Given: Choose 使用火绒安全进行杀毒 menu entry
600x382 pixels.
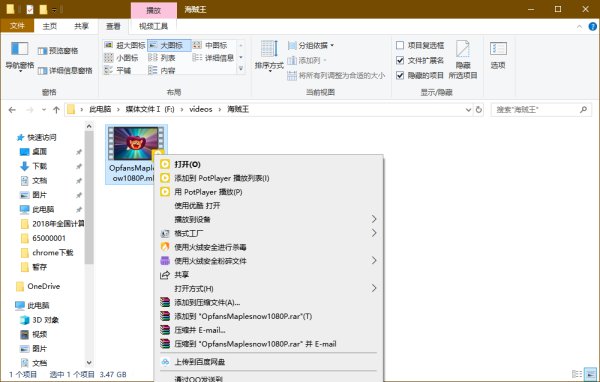Looking at the screenshot, I should 269,247.
